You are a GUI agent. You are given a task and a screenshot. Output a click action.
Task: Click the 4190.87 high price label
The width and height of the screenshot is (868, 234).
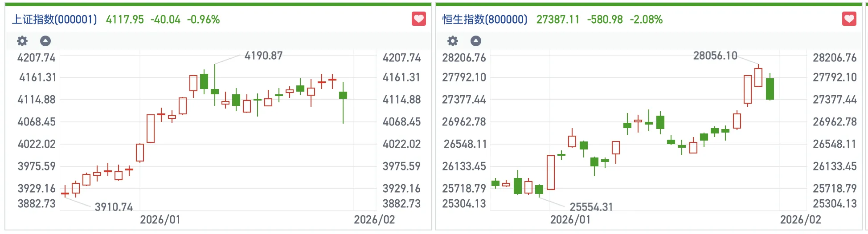point(263,56)
